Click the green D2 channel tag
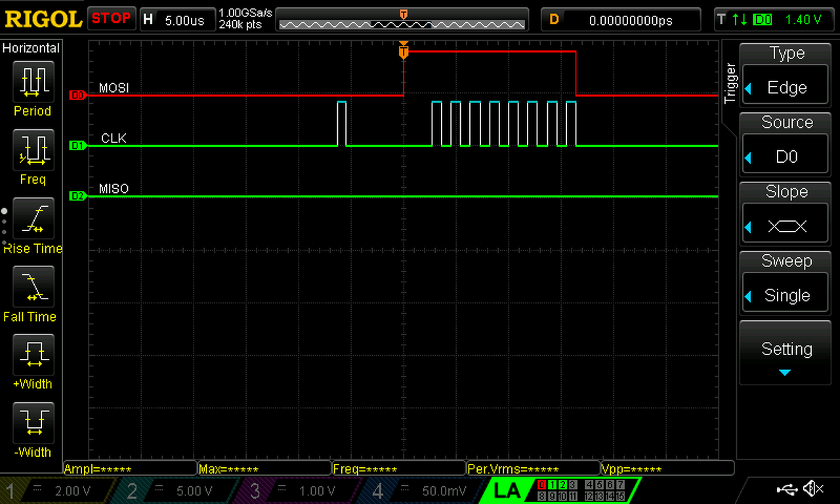Viewport: 840px width, 504px height. [77, 196]
